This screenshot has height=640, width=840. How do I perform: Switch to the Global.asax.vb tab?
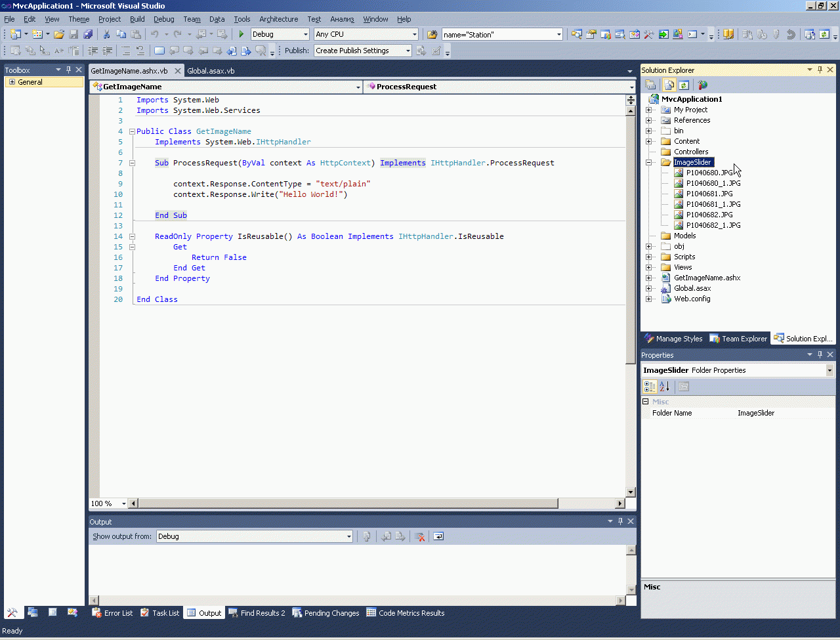tap(211, 70)
